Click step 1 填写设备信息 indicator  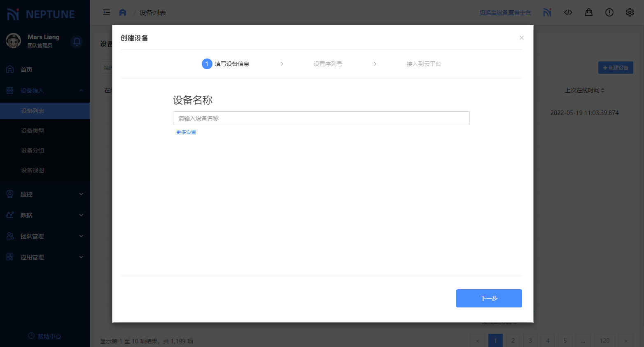(226, 64)
